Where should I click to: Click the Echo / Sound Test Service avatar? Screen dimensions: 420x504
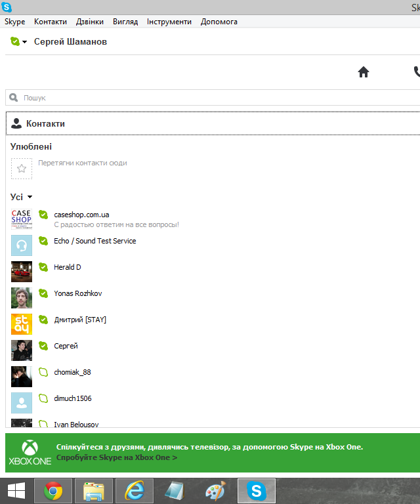(22, 245)
